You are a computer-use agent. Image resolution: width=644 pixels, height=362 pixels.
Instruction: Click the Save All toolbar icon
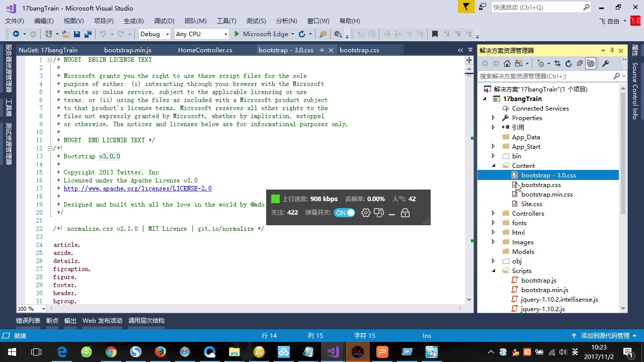pyautogui.click(x=88, y=34)
